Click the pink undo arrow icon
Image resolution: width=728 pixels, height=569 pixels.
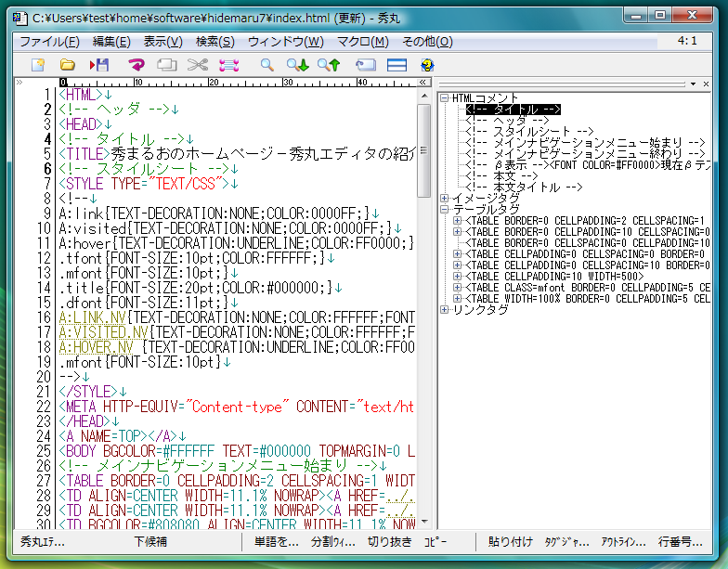pyautogui.click(x=136, y=65)
